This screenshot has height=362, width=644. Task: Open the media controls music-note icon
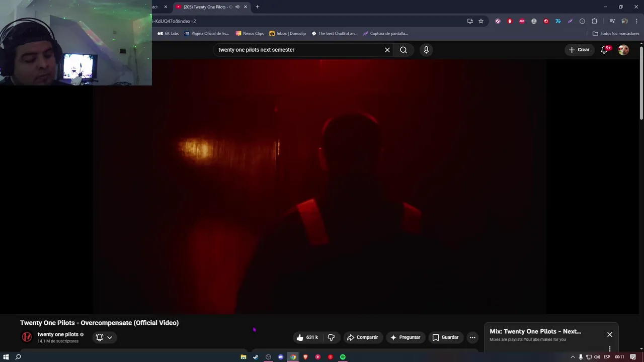pyautogui.click(x=612, y=21)
